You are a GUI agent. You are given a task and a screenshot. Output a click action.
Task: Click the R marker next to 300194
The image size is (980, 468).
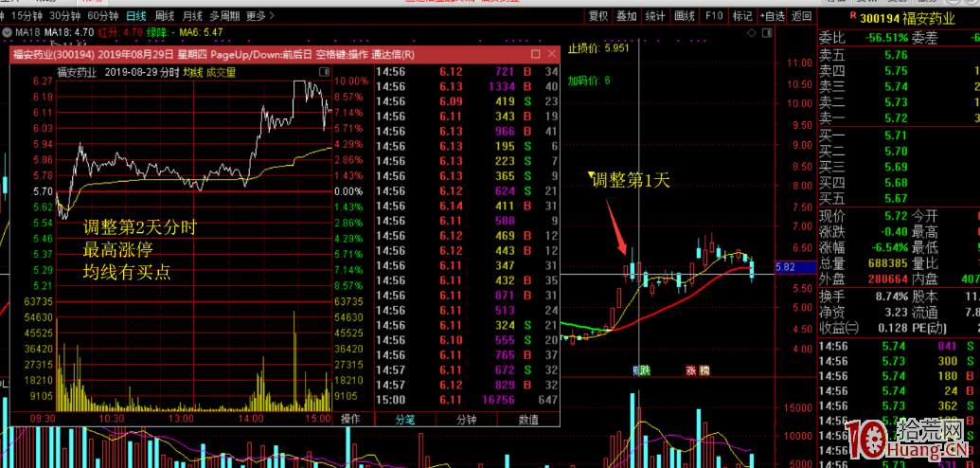(853, 14)
